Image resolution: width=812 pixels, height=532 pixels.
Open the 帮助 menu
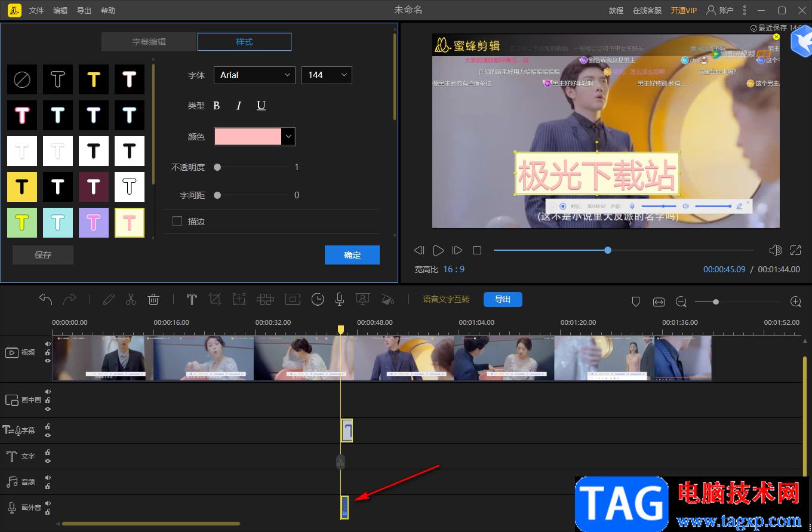pyautogui.click(x=108, y=11)
